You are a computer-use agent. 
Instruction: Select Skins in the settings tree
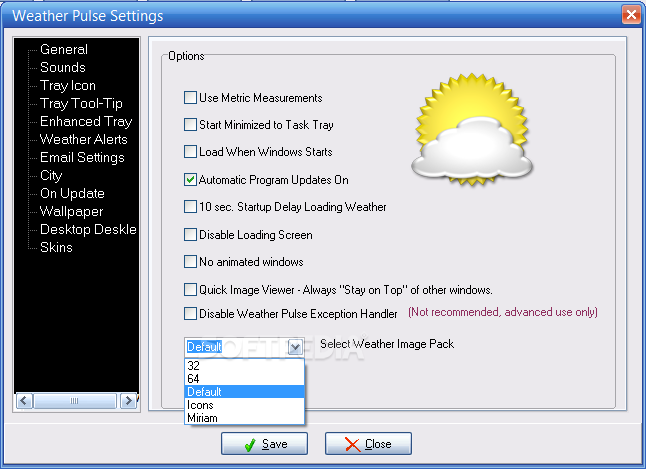point(56,247)
